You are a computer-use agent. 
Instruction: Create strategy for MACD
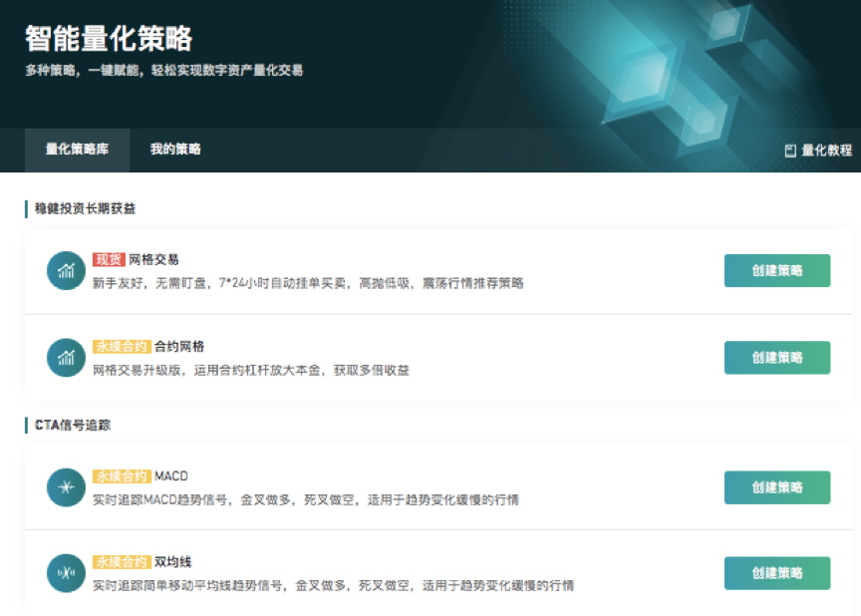click(x=777, y=487)
